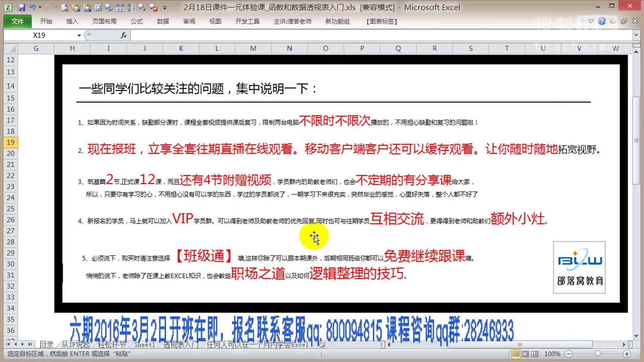Select row 26 header
The height and width of the screenshot is (362, 644).
pos(11,220)
